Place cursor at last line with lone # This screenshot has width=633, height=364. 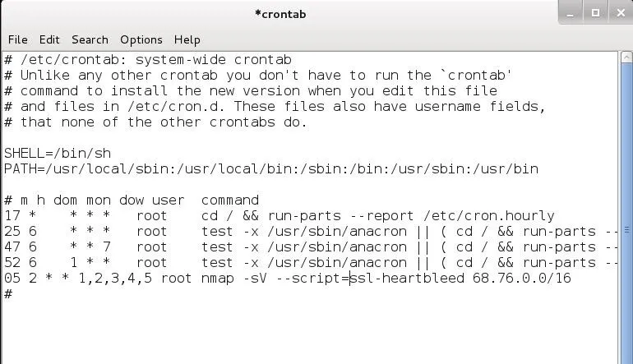point(8,294)
